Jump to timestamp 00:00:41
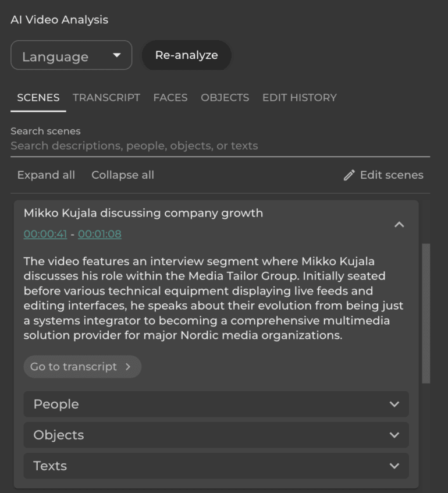The image size is (448, 493). coord(45,234)
